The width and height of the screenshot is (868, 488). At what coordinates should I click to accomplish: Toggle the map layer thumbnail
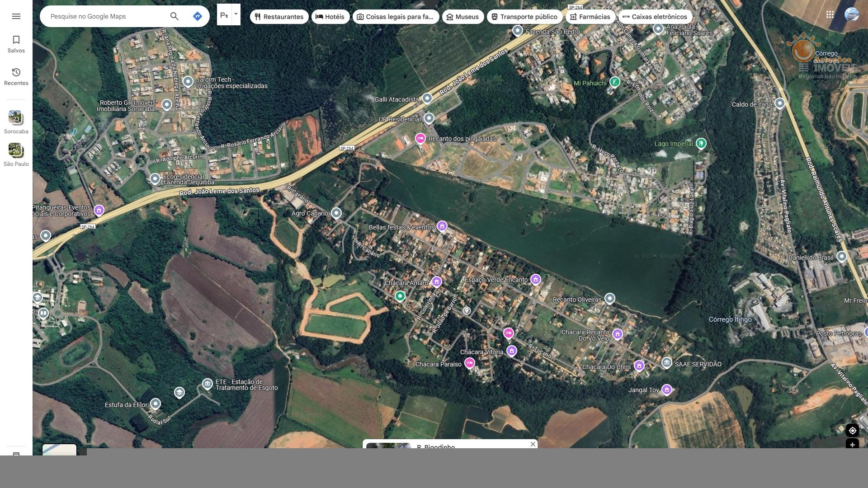(59, 450)
